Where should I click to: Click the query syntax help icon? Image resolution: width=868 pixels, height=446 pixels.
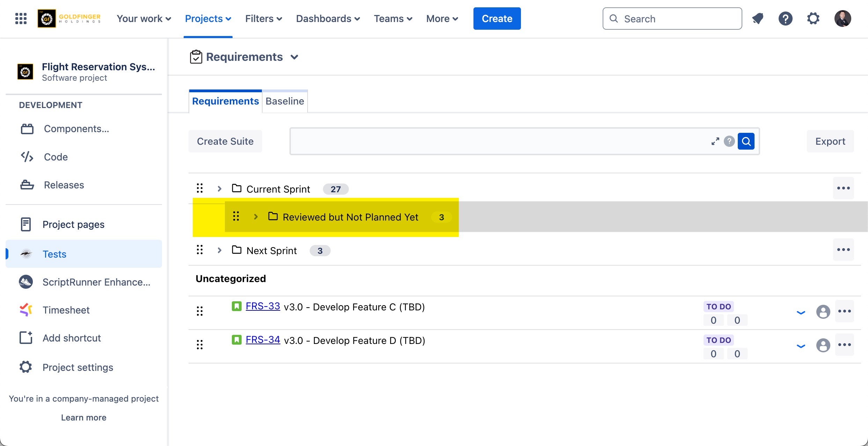point(729,141)
